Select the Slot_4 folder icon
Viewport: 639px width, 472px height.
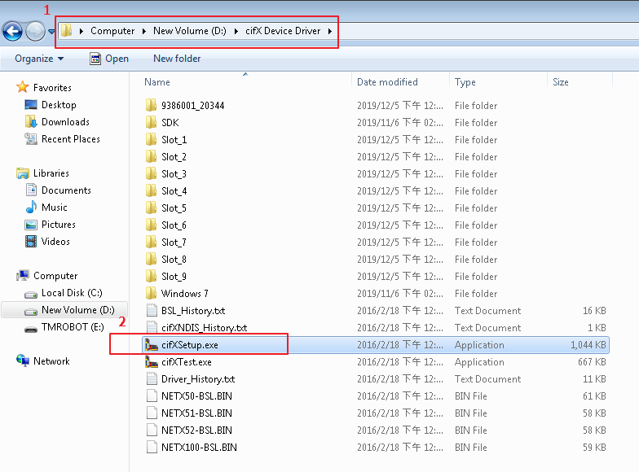(x=151, y=191)
